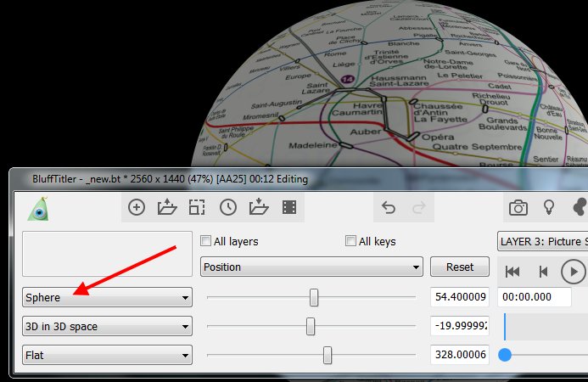
Task: Expand the 3D in 3D space dropdown
Action: 106,327
